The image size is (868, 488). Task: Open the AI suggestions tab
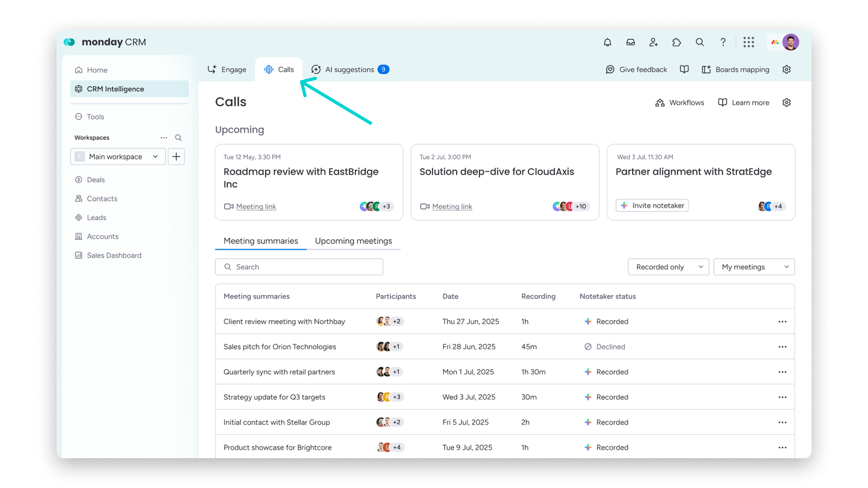(350, 69)
